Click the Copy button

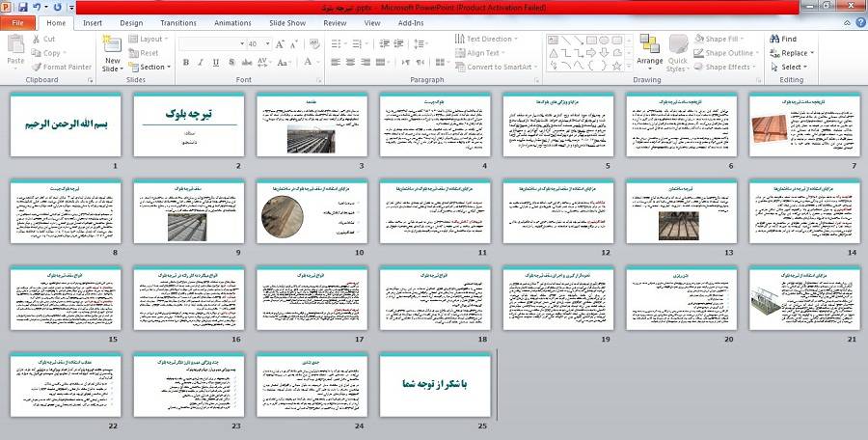pos(47,53)
